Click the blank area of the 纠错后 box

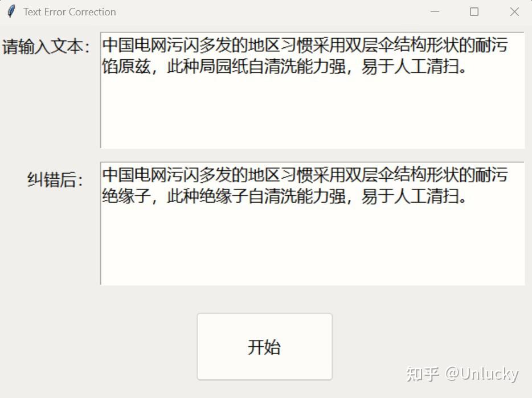coord(312,244)
